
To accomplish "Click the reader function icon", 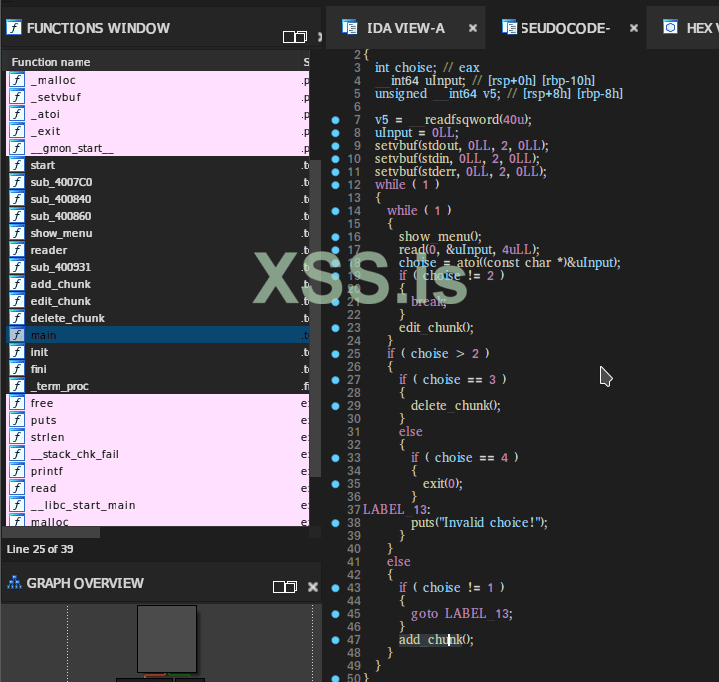I will click(x=17, y=250).
